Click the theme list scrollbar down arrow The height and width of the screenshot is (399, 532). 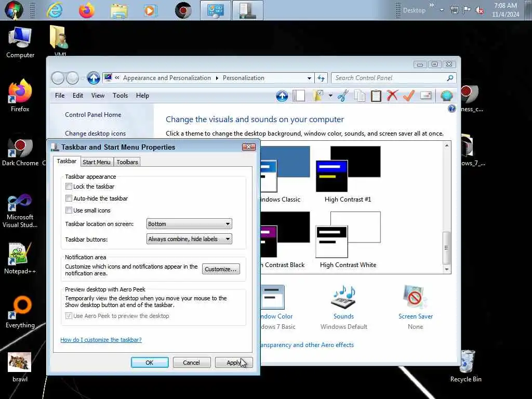tap(447, 270)
